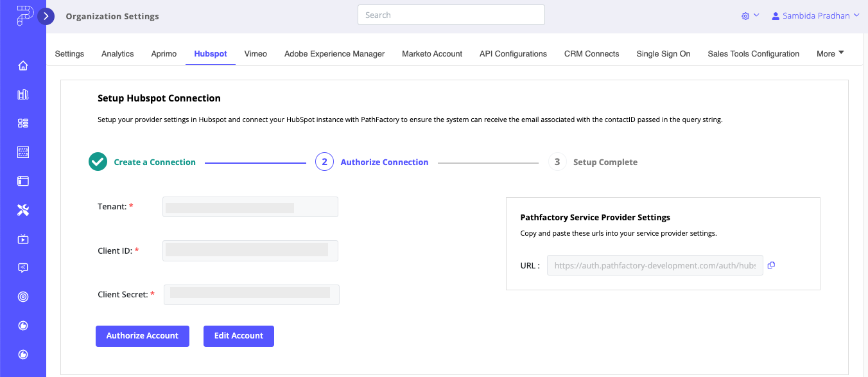Switch to the CRM Connects tab
Screen dimensions: 868x377
tap(591, 54)
